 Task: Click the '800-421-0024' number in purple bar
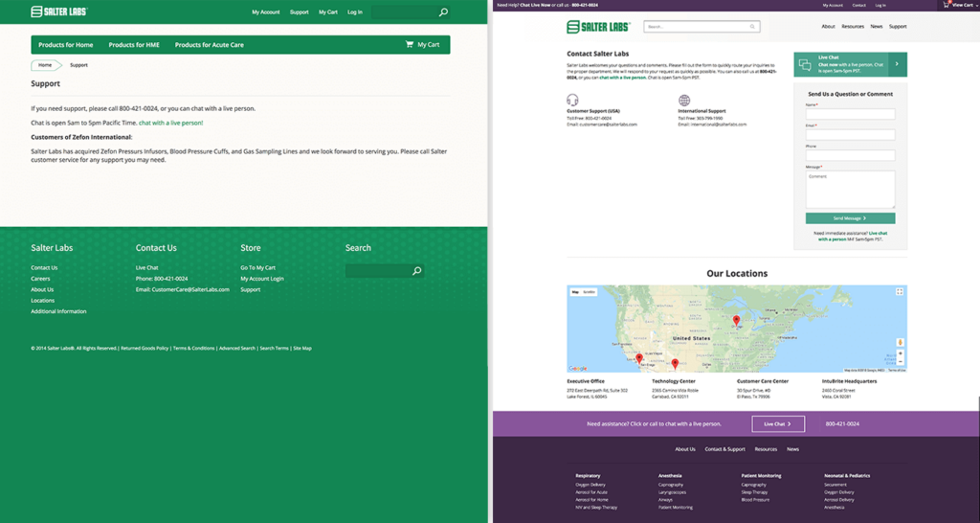[842, 423]
